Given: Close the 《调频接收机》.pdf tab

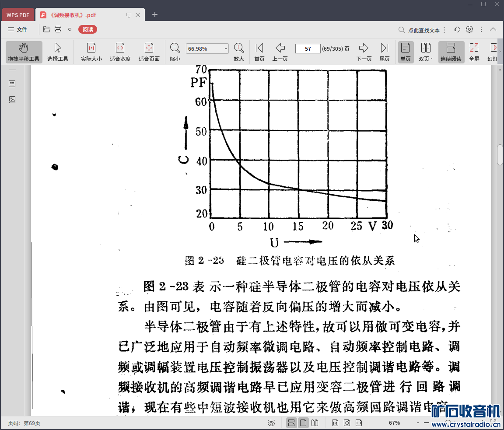Looking at the screenshot, I should 138,15.
